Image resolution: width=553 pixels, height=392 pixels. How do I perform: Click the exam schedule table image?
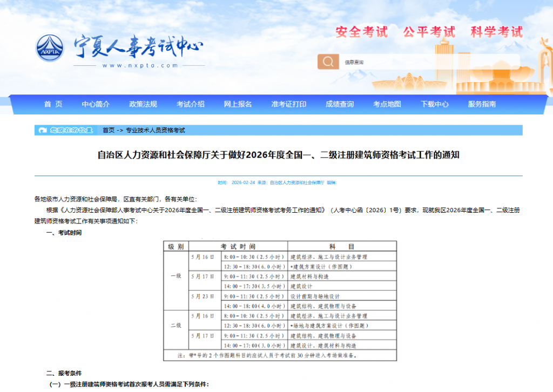pos(280,300)
